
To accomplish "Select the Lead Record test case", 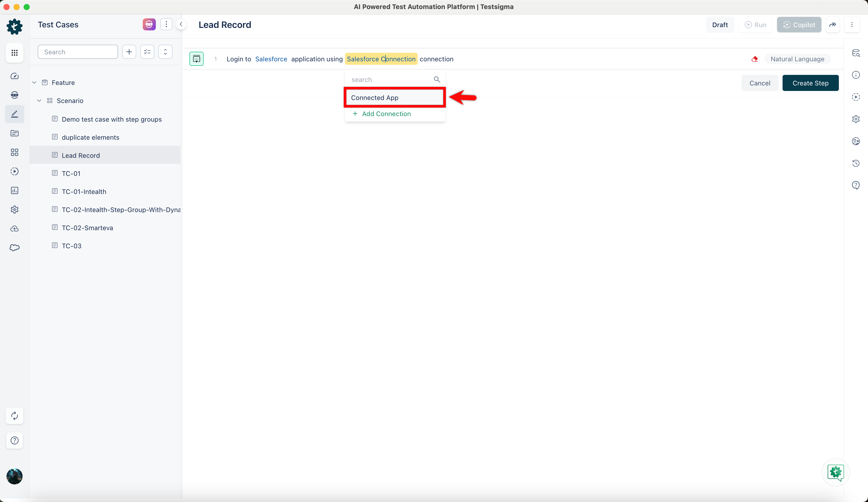I will tap(105, 155).
